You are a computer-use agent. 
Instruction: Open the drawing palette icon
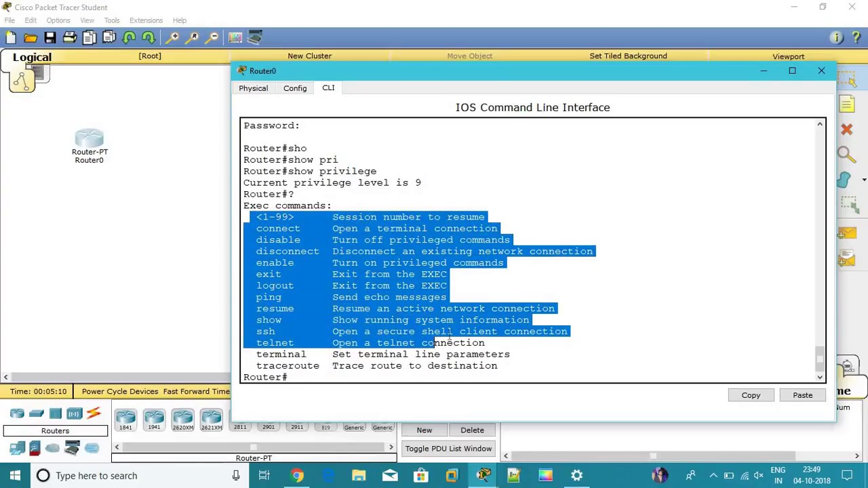pos(235,38)
